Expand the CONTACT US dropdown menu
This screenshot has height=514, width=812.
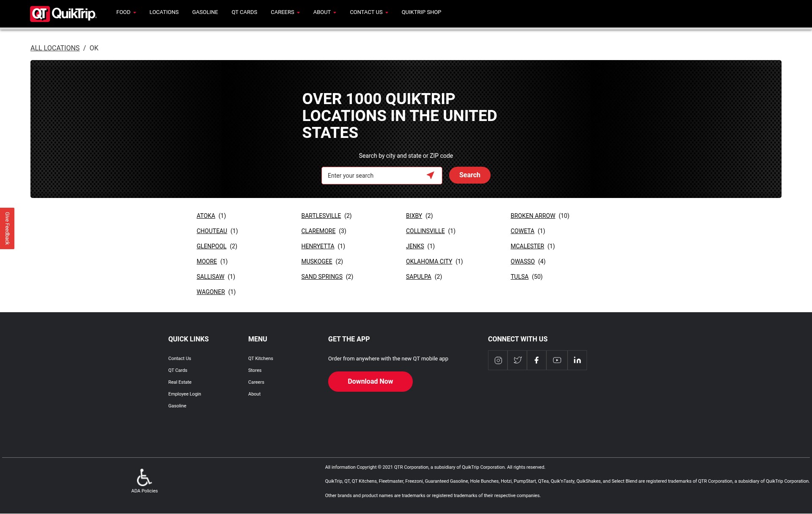click(x=369, y=12)
